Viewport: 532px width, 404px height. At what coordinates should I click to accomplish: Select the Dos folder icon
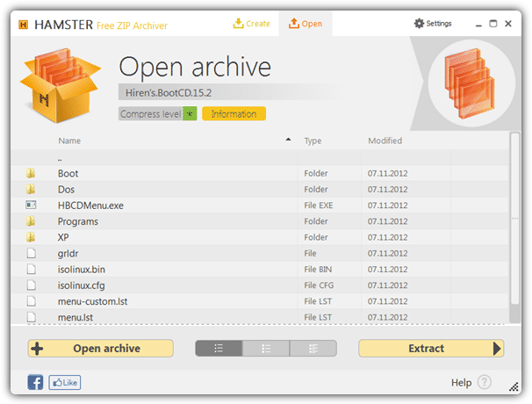(x=31, y=189)
